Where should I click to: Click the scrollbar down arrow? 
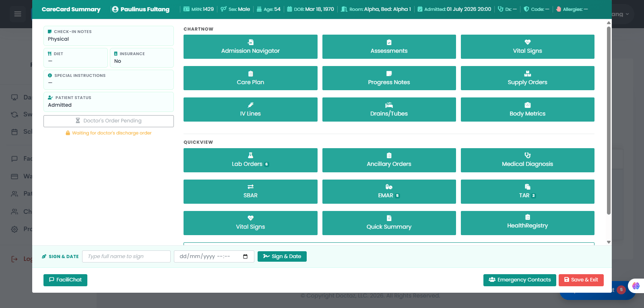609,242
